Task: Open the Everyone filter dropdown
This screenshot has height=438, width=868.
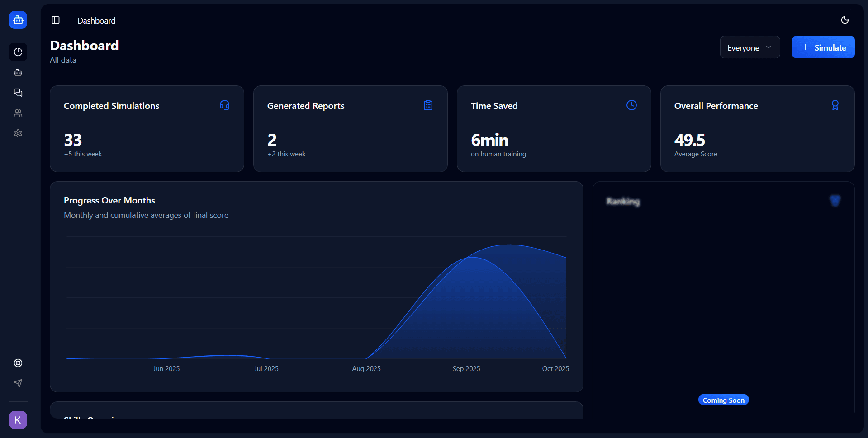Action: coord(749,47)
